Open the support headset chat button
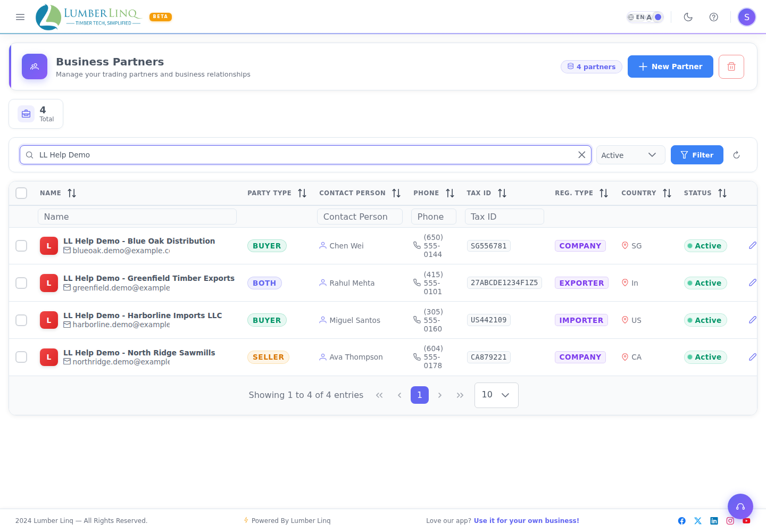Viewport: 766px width, 532px height. [740, 506]
